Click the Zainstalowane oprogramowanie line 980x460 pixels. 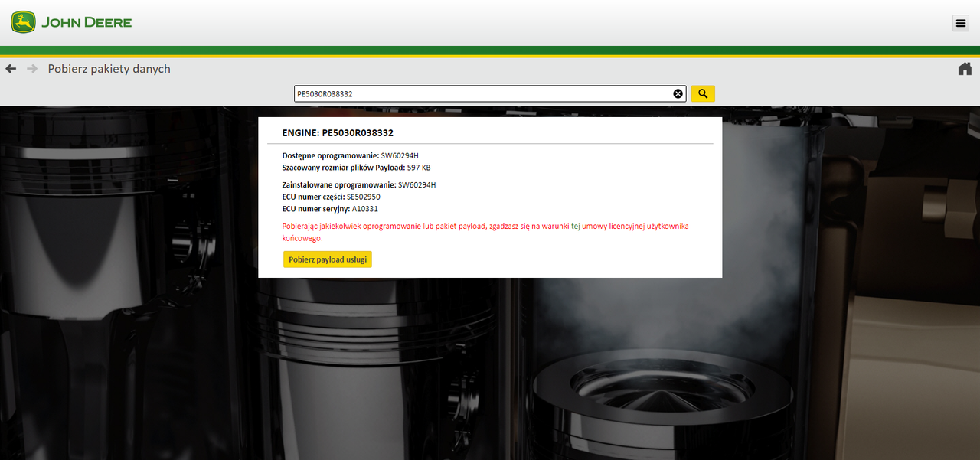click(x=359, y=185)
